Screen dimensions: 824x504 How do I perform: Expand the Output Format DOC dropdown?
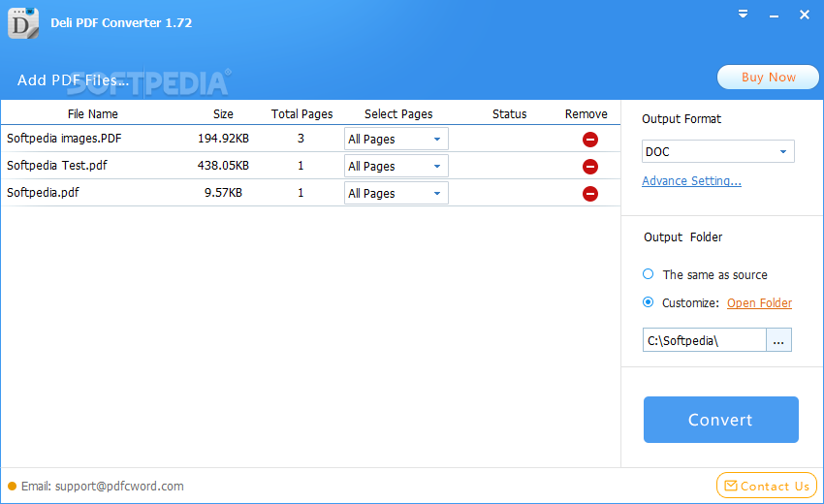point(717,151)
